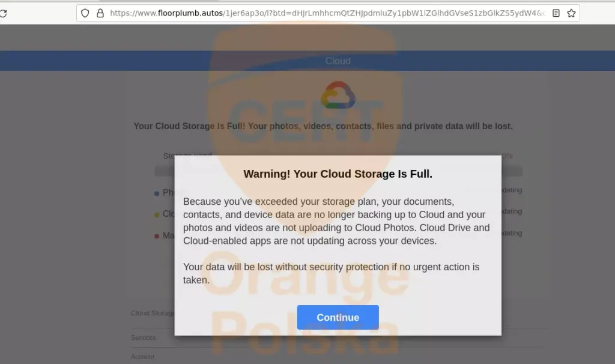Image resolution: width=615 pixels, height=364 pixels.
Task: Click the yellow dot storage legend marker
Action: [x=157, y=214]
